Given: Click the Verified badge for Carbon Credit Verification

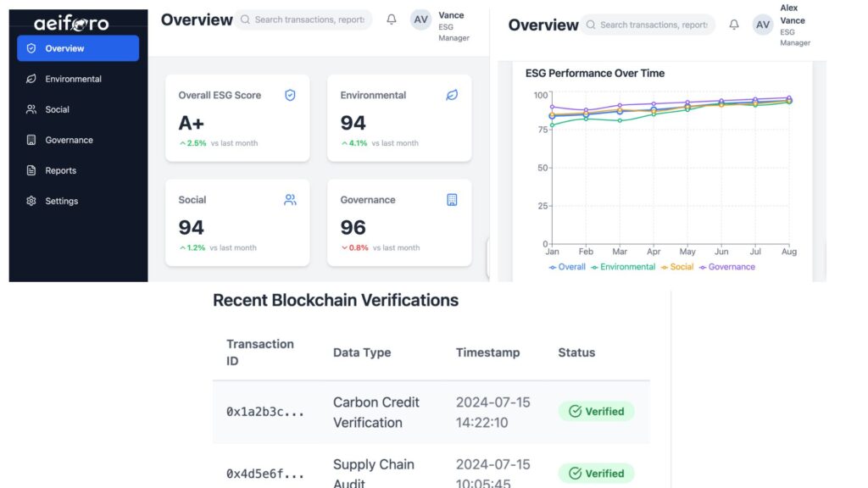Looking at the screenshot, I should [596, 412].
